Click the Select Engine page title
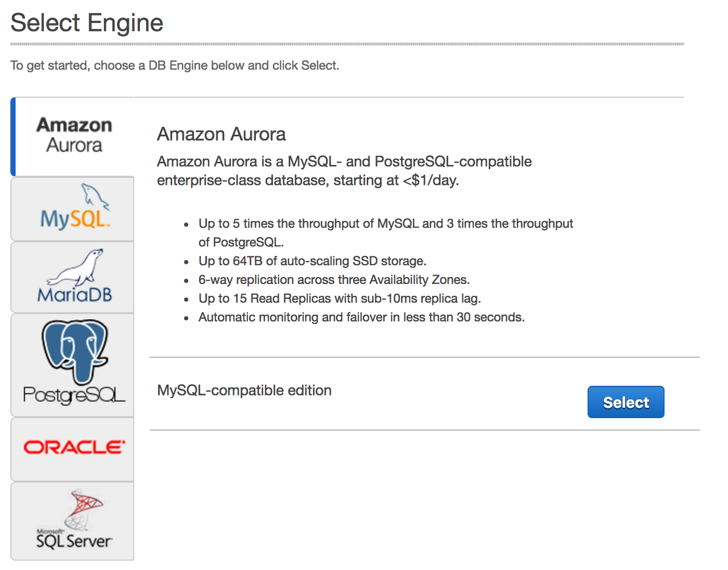The width and height of the screenshot is (728, 570). coord(87,23)
